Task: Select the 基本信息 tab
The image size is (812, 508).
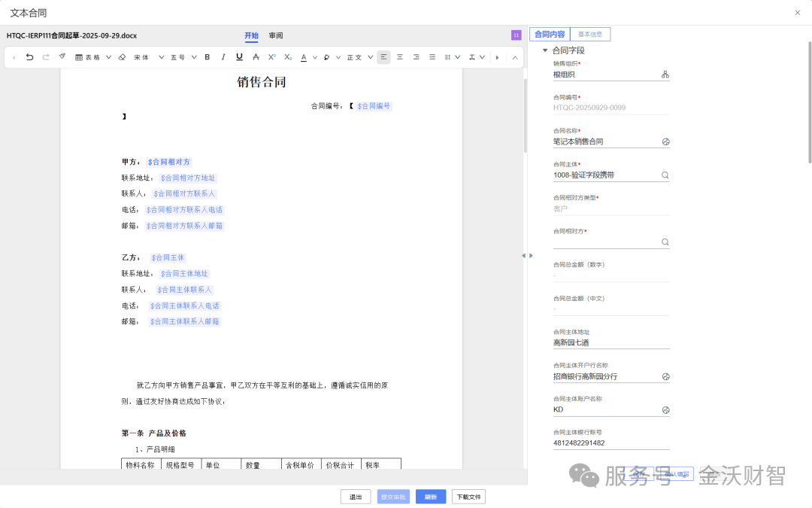Action: [x=590, y=34]
